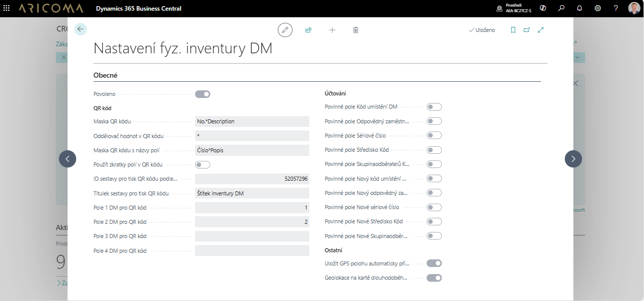Open the help question mark icon
Viewport: 644px width, 301px height.
pos(616,8)
